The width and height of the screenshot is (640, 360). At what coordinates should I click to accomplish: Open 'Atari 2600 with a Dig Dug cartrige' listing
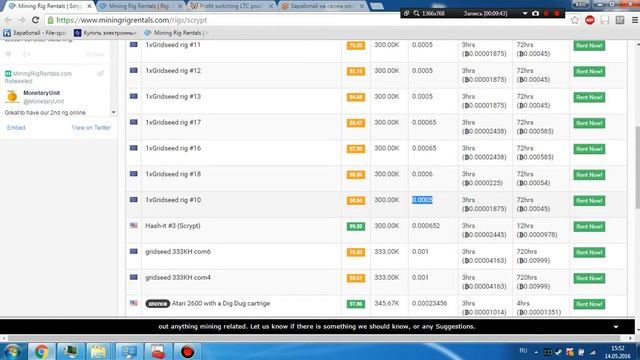221,303
